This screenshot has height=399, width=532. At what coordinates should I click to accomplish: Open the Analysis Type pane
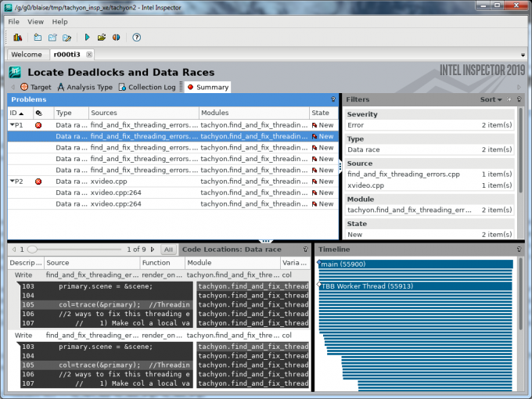84,87
